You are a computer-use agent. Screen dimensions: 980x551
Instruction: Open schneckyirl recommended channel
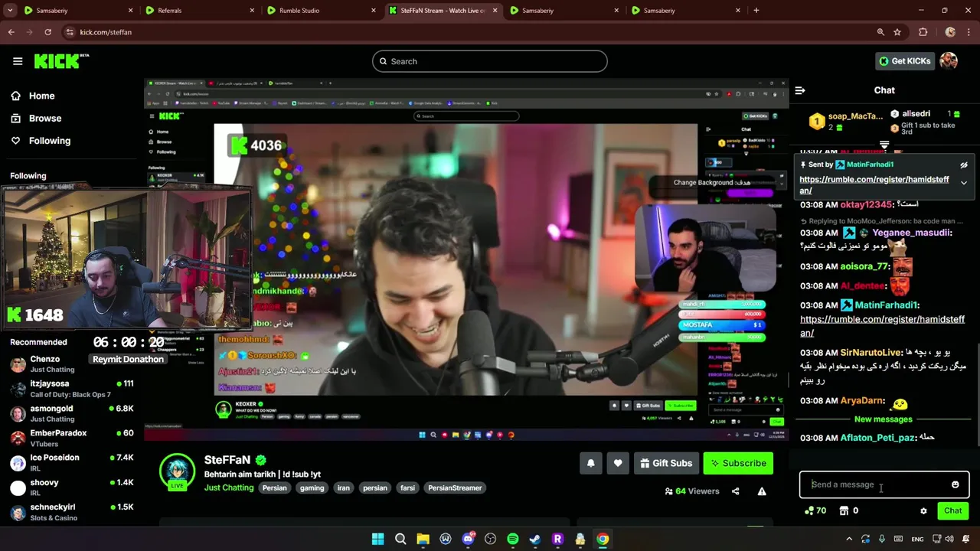pyautogui.click(x=72, y=512)
